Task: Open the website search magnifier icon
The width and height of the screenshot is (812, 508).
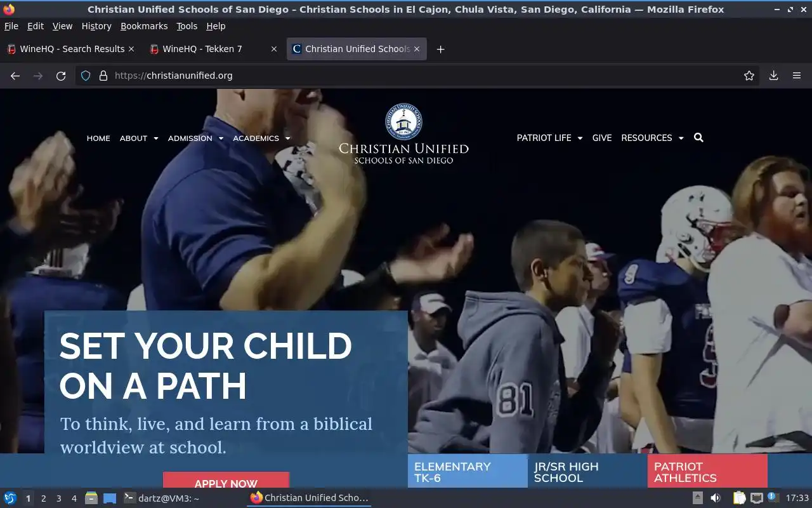Action: pos(698,138)
